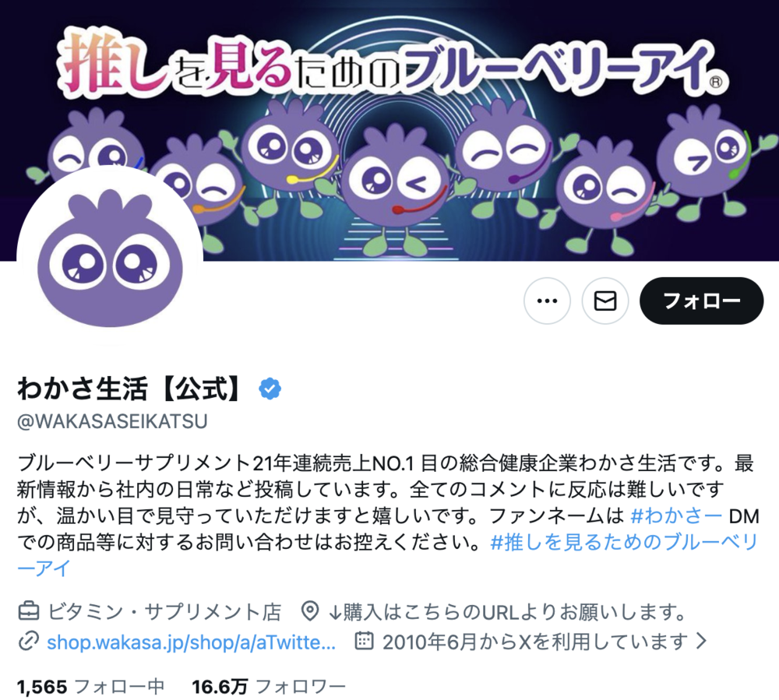Viewport: 779px width, 700px height.
Task: Click the 2010年6月からXを利用しています text
Action: pos(535,642)
